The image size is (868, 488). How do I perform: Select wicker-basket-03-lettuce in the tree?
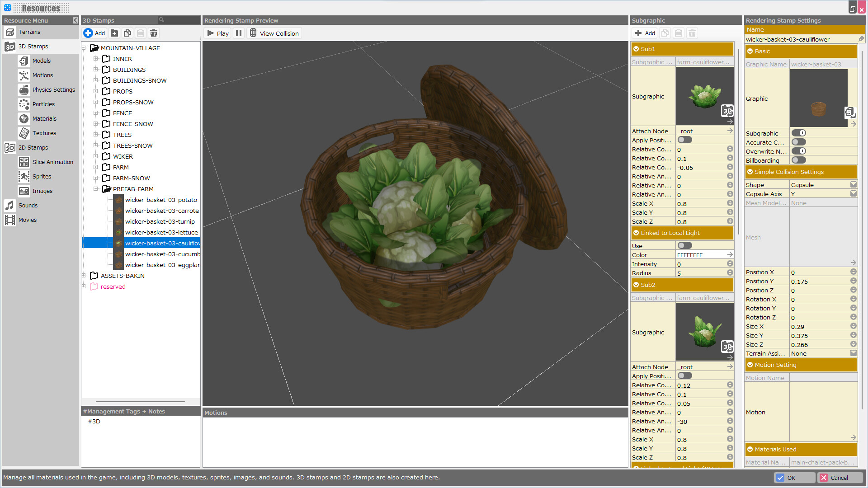(161, 232)
